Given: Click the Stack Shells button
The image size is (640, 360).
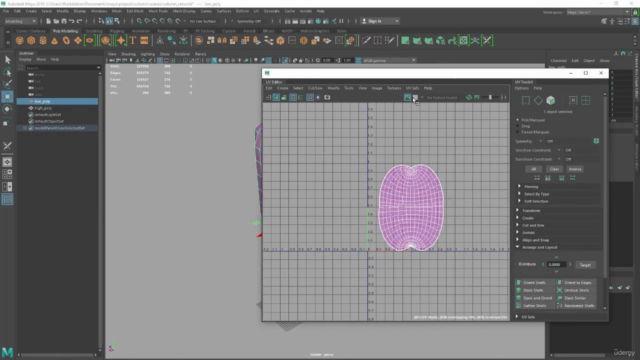Looking at the screenshot, I should tap(535, 290).
